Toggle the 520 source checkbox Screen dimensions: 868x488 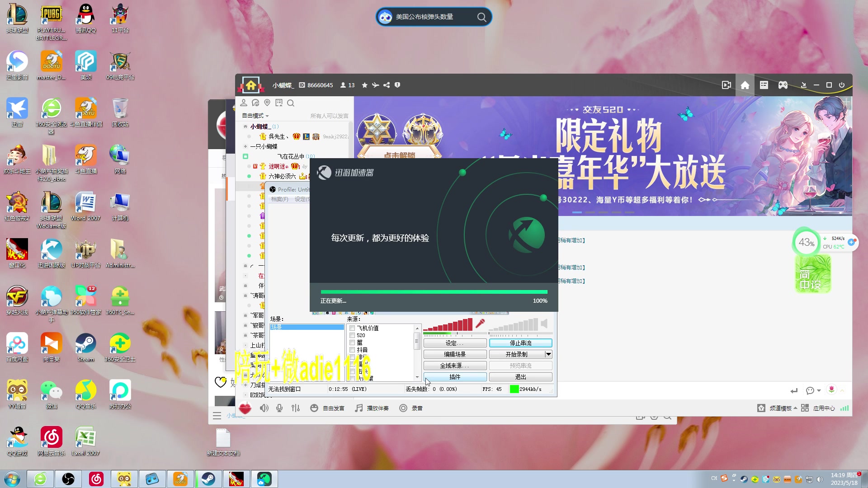[x=352, y=335]
